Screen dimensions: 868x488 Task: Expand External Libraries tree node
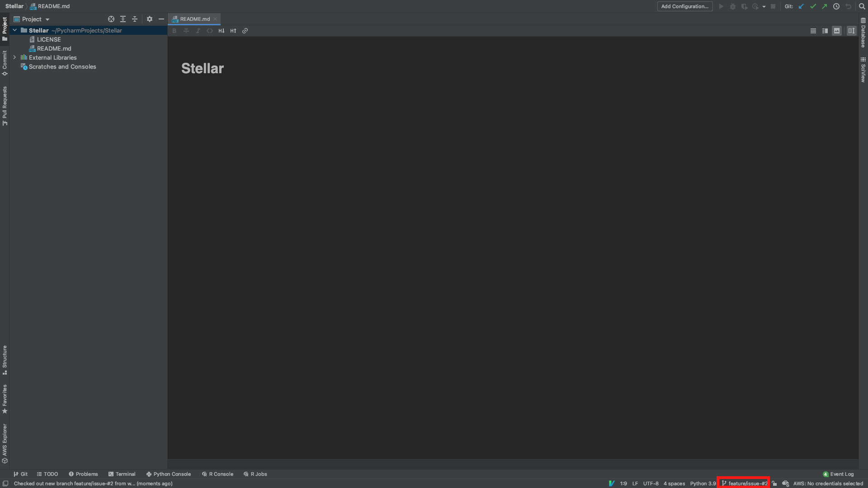click(x=14, y=57)
